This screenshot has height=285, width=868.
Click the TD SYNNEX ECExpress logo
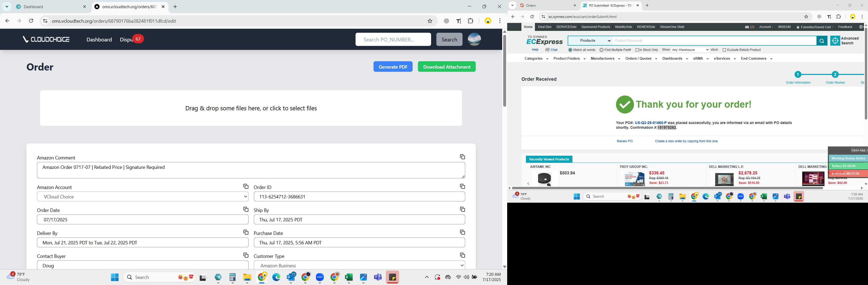544,40
